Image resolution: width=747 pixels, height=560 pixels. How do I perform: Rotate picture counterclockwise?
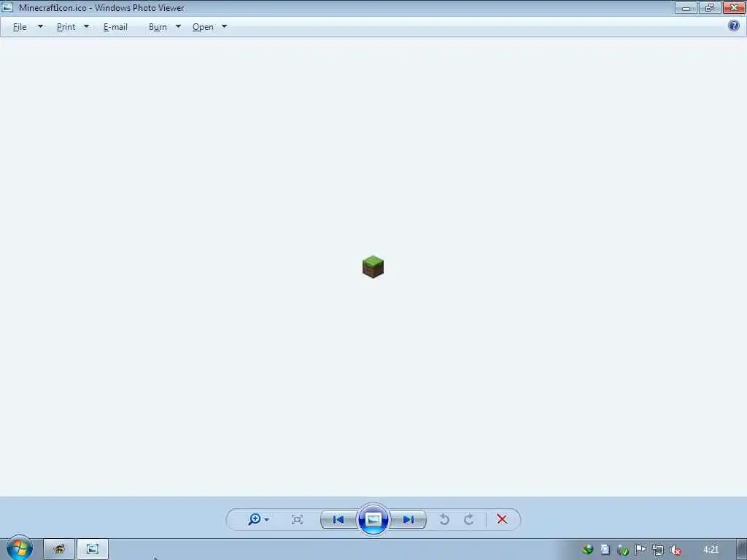coord(444,519)
